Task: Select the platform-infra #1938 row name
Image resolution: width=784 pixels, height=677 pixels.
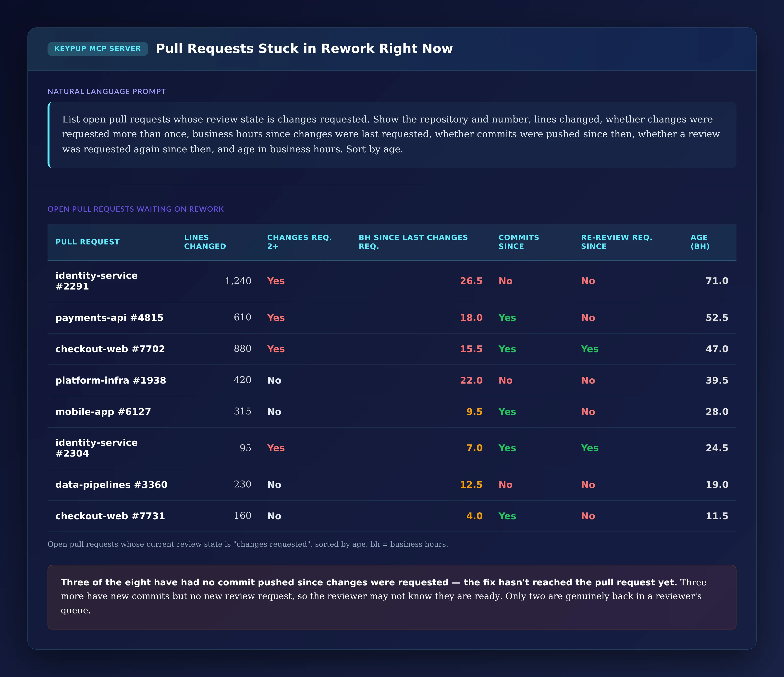Action: [111, 380]
